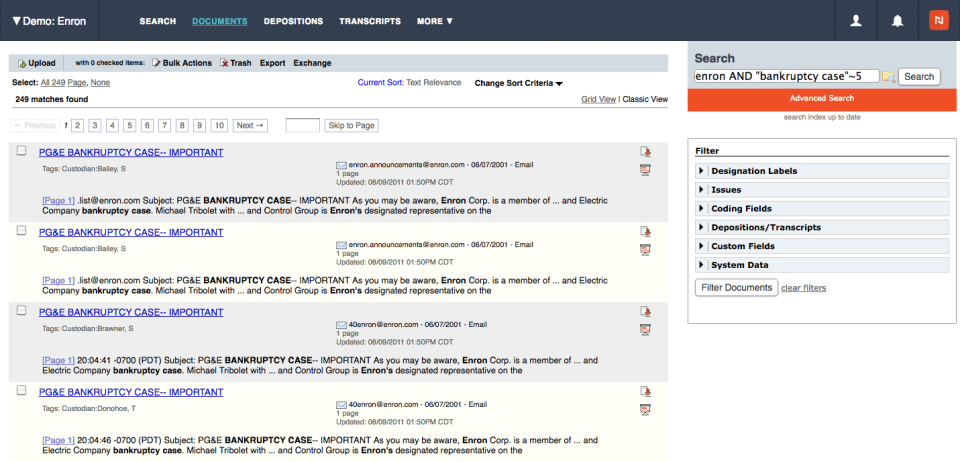Go to results page 10

219,125
